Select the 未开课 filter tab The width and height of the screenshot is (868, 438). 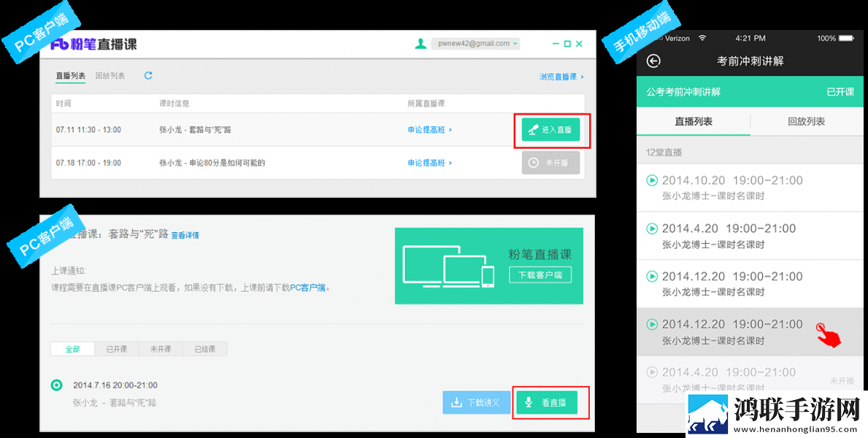pos(161,349)
